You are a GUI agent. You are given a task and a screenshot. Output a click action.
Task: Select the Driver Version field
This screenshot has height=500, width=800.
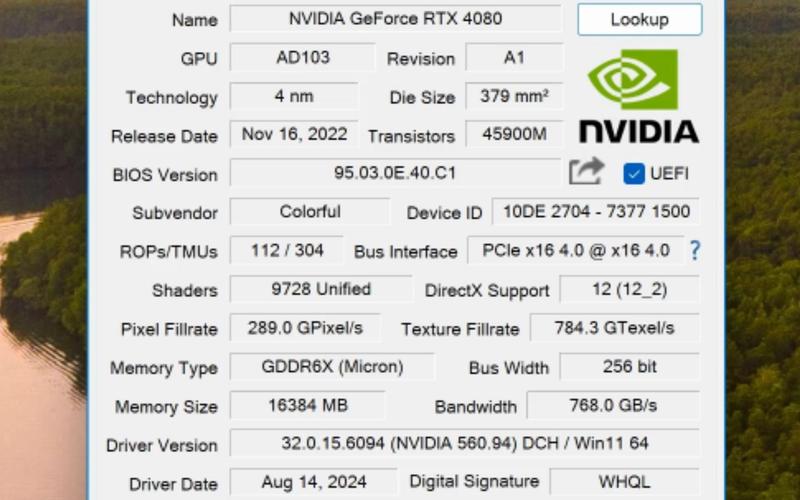(465, 443)
